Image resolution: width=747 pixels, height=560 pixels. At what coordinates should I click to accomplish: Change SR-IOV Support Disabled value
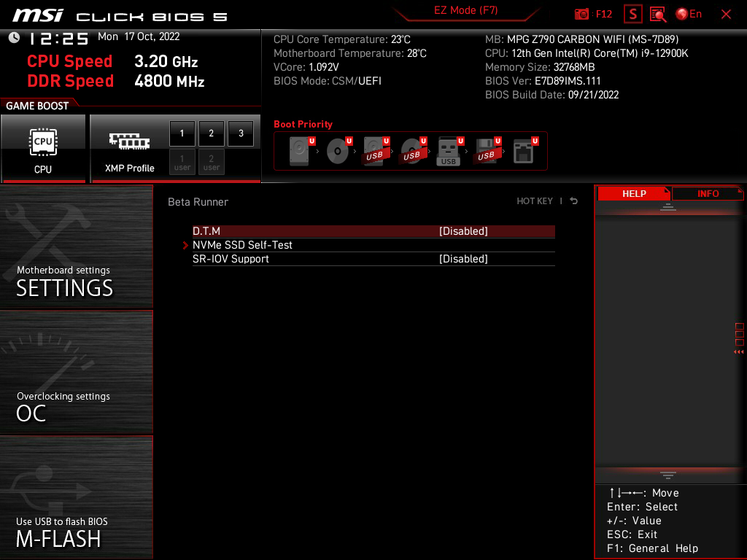click(x=463, y=259)
